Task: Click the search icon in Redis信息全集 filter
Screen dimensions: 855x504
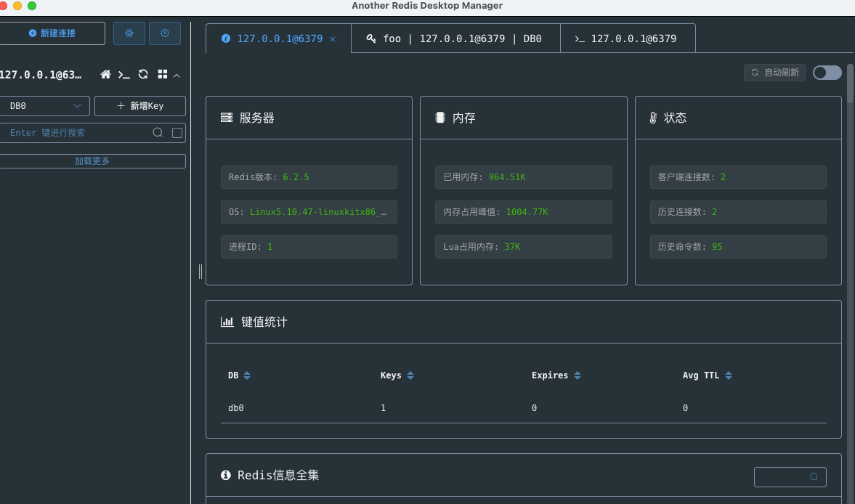Action: click(x=814, y=476)
